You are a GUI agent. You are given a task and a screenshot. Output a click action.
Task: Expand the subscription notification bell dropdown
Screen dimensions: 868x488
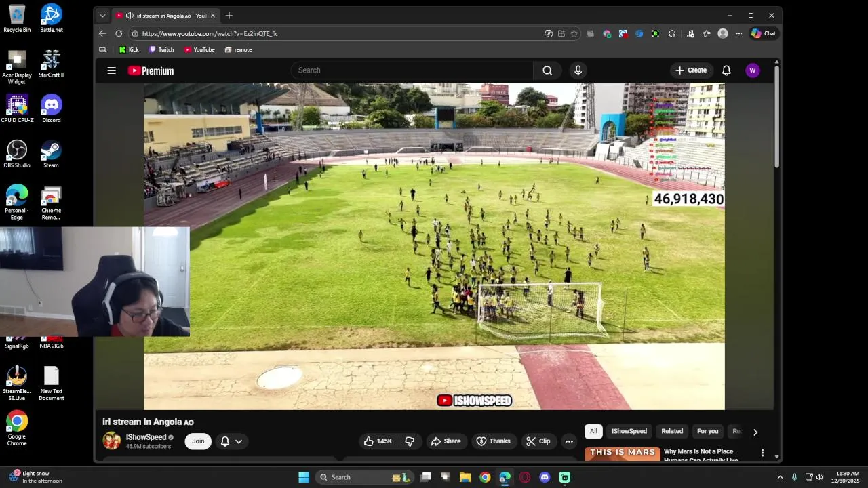(x=231, y=441)
